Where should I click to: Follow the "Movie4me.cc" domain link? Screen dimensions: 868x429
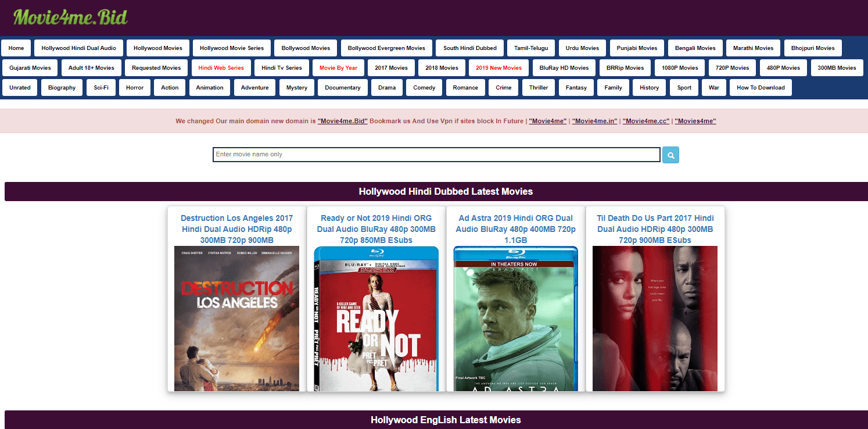[646, 121]
